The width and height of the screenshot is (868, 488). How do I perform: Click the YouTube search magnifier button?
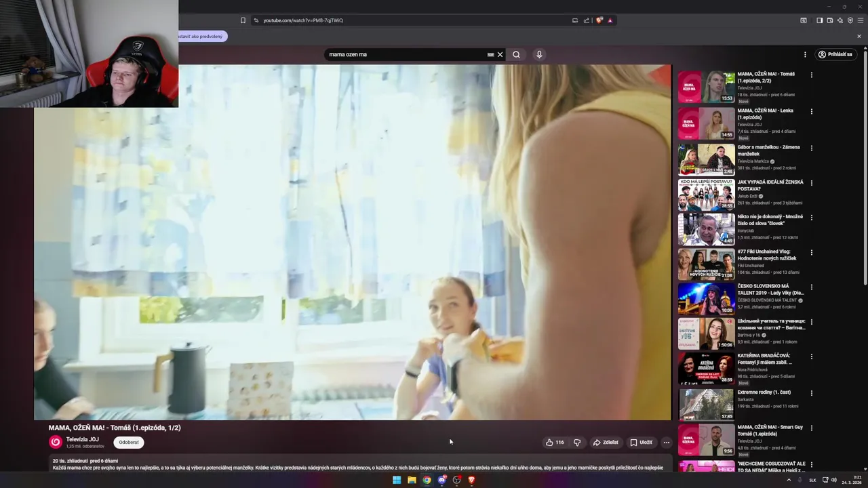516,54
